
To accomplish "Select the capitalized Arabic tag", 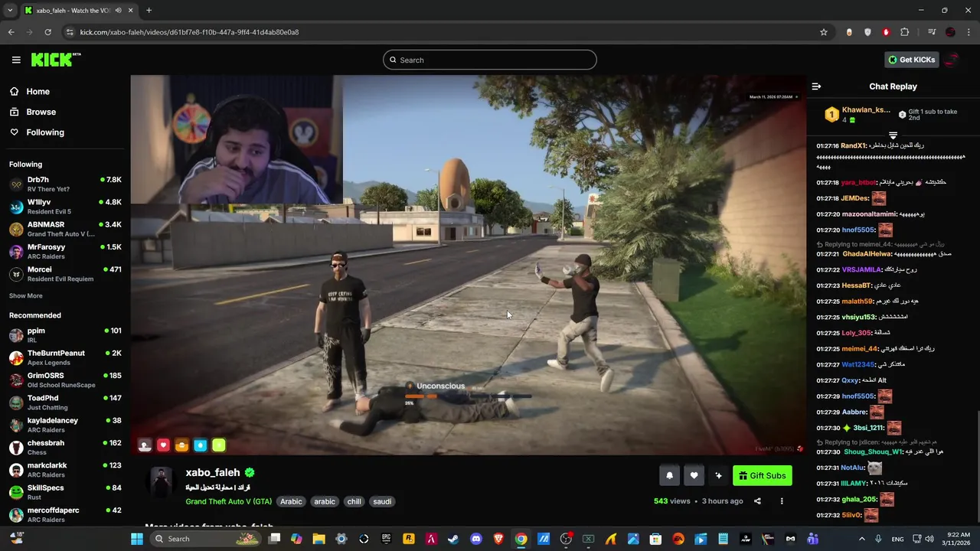I will click(x=291, y=502).
